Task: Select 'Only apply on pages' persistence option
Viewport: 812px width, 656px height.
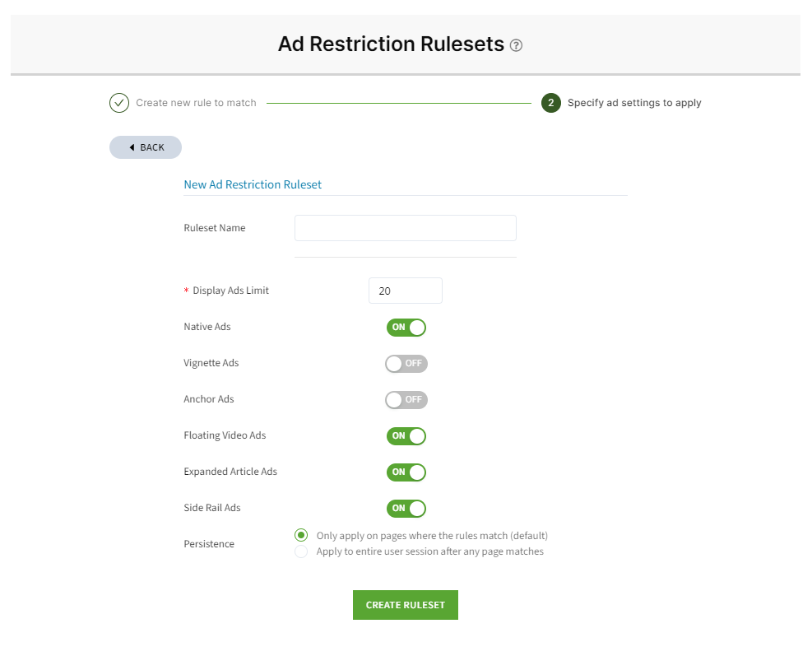Action: [x=301, y=535]
